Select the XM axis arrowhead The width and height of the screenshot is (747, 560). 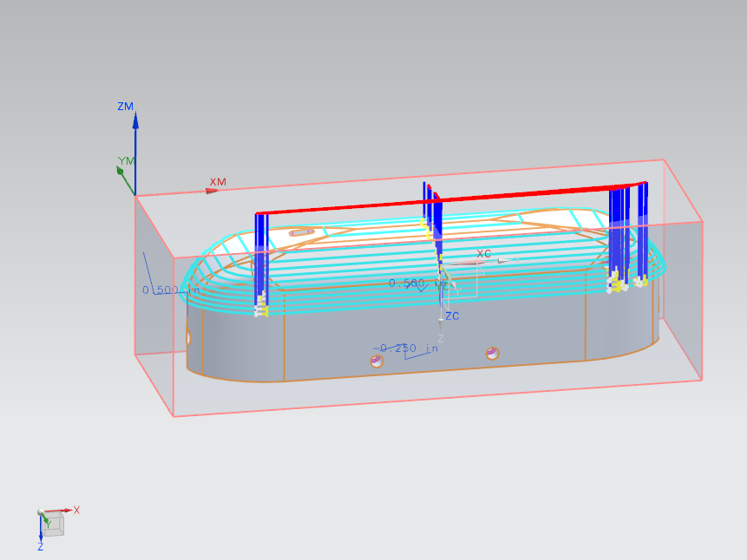(212, 191)
